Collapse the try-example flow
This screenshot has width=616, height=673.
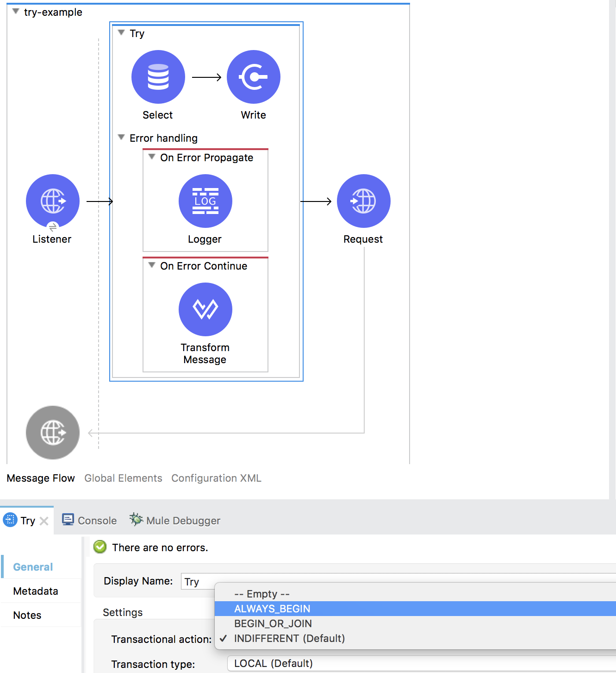[16, 12]
